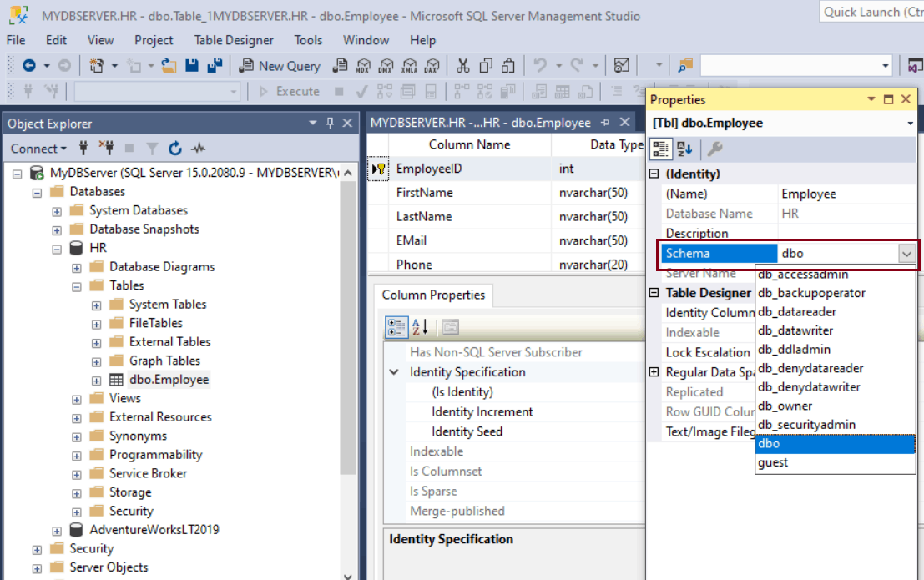Click the Cut icon in the toolbar
This screenshot has height=580, width=924.
click(463, 65)
